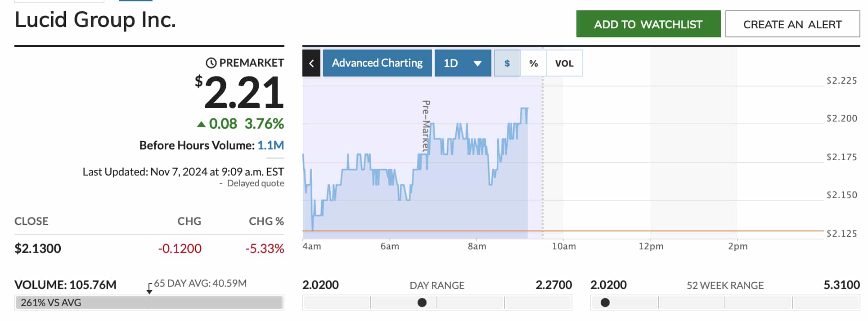Click the day range position indicator dot

point(422,303)
